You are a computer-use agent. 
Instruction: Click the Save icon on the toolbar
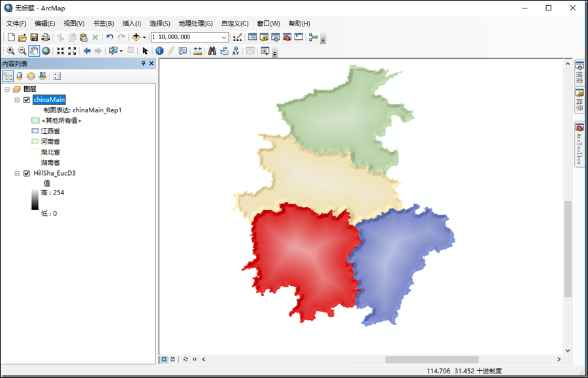pyautogui.click(x=33, y=38)
